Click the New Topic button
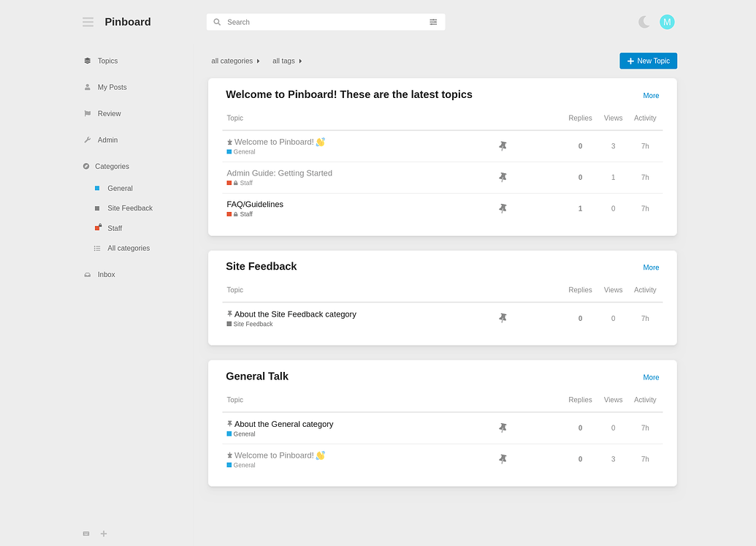 click(x=648, y=61)
